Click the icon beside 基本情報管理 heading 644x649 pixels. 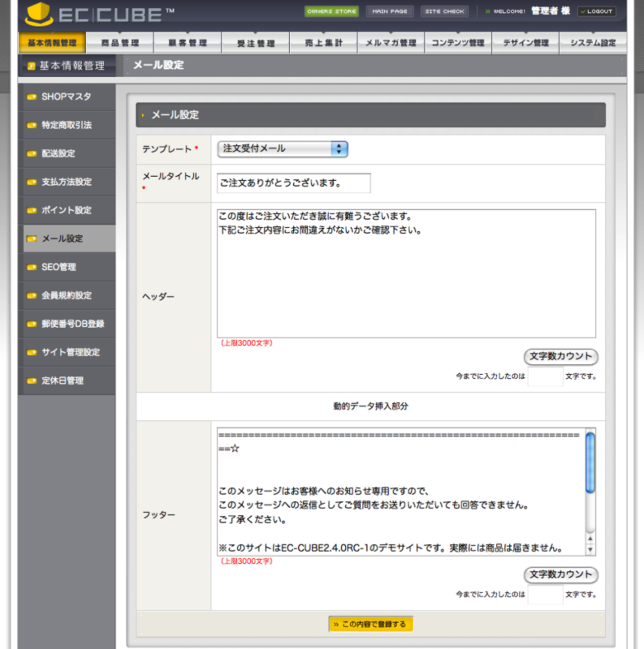click(x=31, y=66)
